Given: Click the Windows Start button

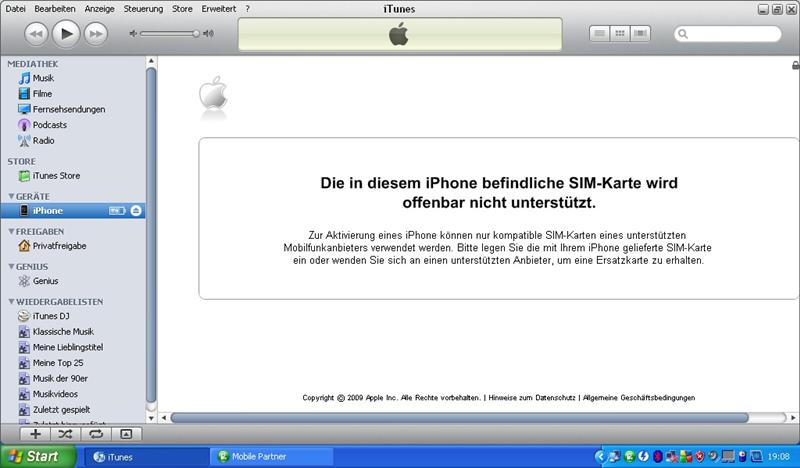Looking at the screenshot, I should pos(38,456).
